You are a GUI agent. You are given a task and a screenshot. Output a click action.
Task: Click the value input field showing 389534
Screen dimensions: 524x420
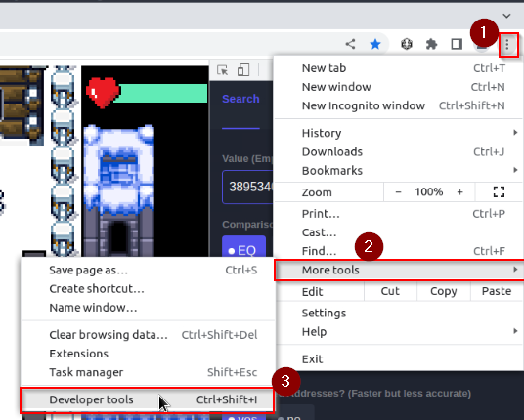coord(247,187)
